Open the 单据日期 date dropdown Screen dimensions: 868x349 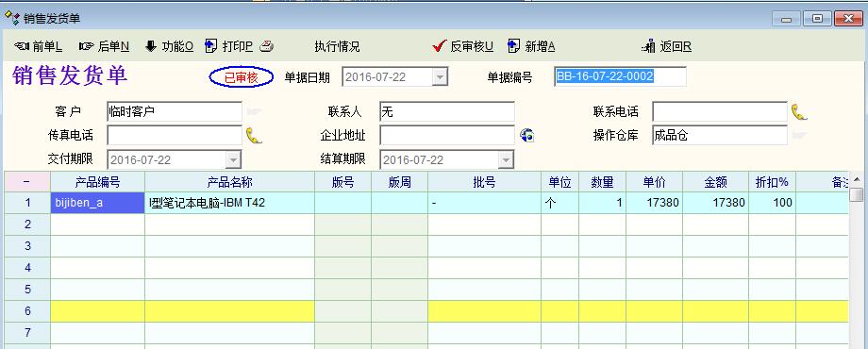(x=440, y=77)
